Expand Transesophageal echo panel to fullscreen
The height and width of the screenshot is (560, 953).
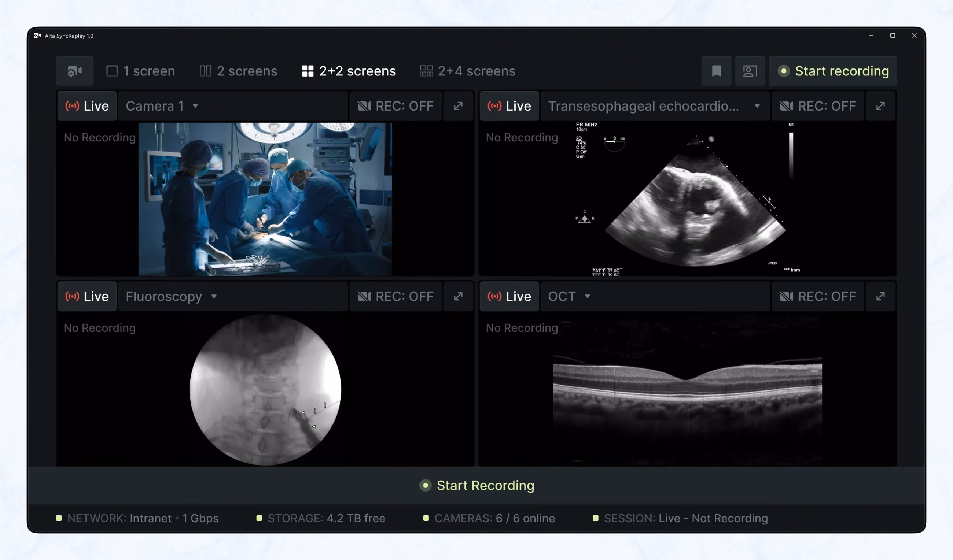pos(880,106)
